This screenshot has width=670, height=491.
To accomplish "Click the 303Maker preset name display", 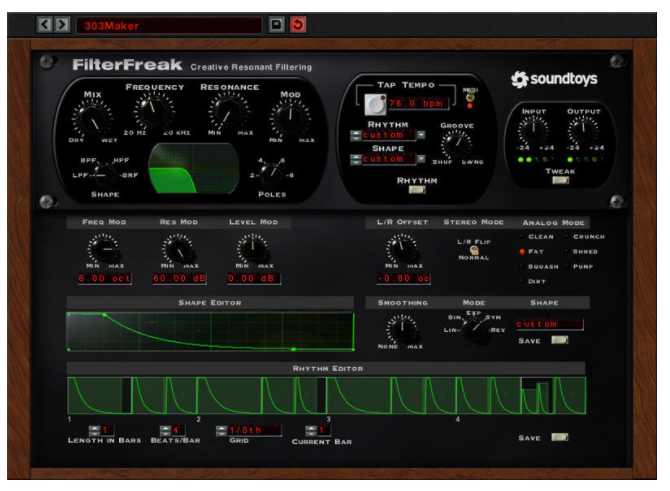I will click(x=169, y=25).
